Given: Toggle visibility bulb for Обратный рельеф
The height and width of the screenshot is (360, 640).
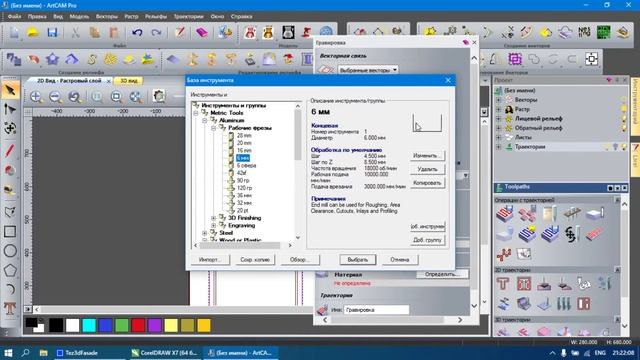Looking at the screenshot, I should click(x=623, y=128).
